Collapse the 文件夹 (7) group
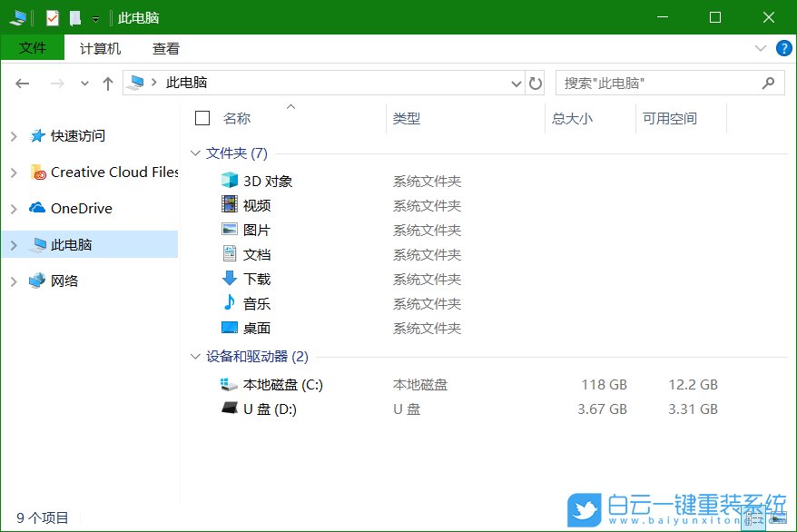This screenshot has height=532, width=797. (194, 153)
